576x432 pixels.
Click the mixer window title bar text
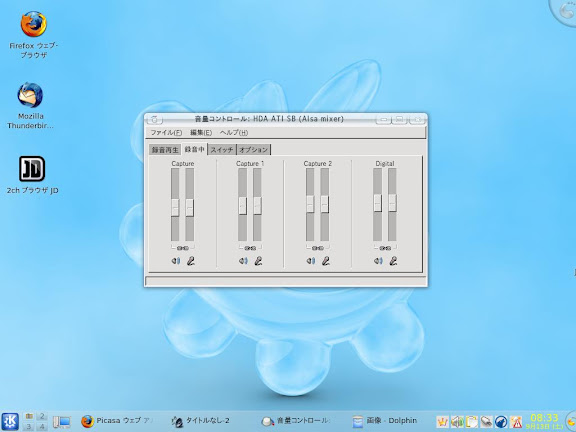coord(269,119)
